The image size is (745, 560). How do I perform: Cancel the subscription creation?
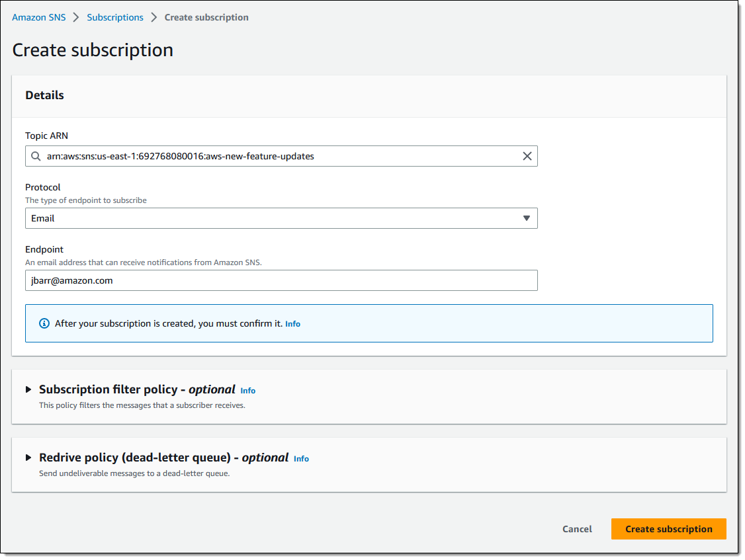(x=577, y=529)
